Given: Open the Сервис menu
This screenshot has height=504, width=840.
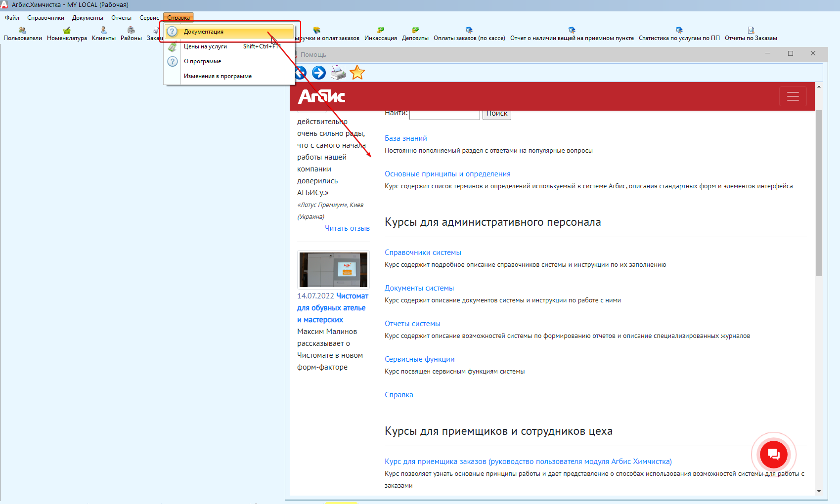Looking at the screenshot, I should click(149, 18).
